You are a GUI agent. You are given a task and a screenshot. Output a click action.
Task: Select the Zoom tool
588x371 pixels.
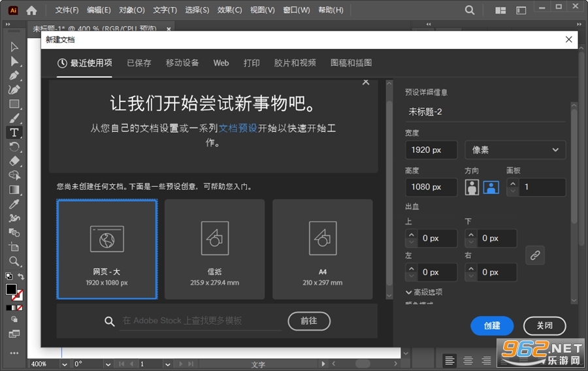(14, 261)
